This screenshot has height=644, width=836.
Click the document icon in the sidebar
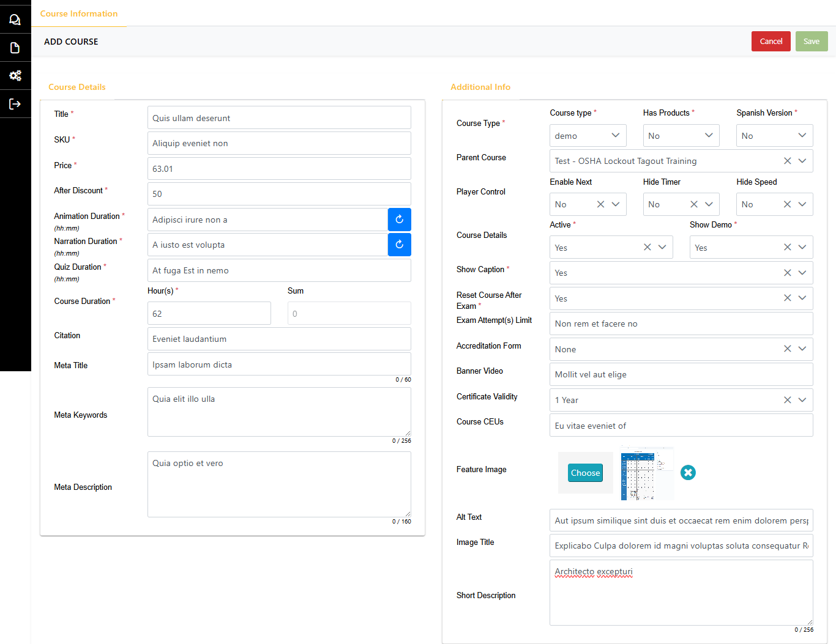[x=15, y=48]
